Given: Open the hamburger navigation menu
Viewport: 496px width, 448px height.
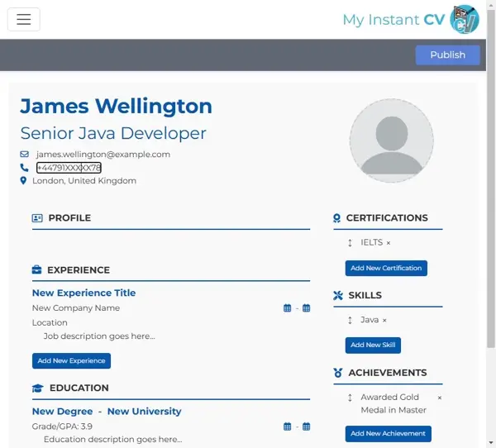Looking at the screenshot, I should tap(23, 20).
